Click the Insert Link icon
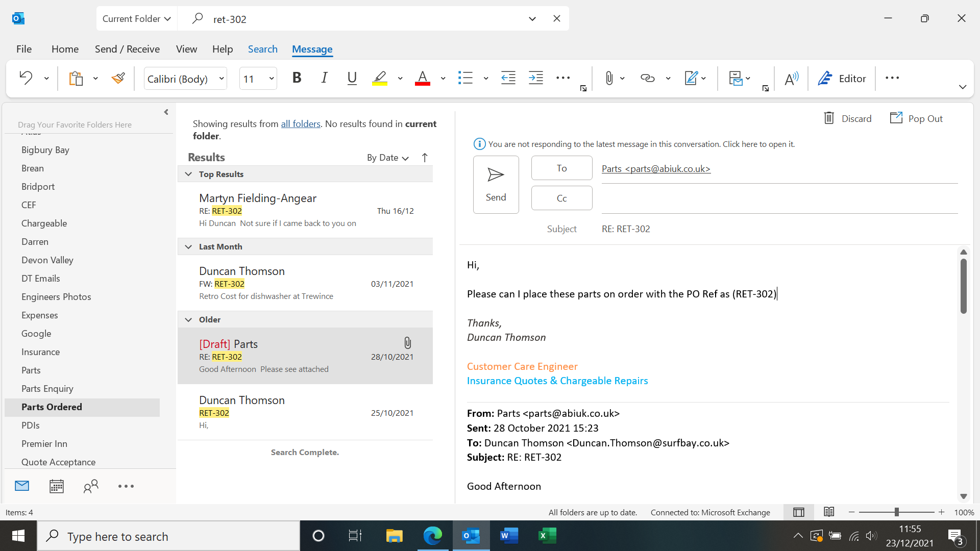 (x=647, y=78)
